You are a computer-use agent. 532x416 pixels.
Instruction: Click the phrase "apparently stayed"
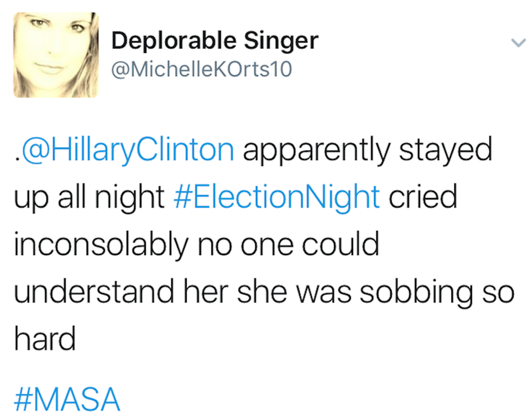pyautogui.click(x=367, y=150)
